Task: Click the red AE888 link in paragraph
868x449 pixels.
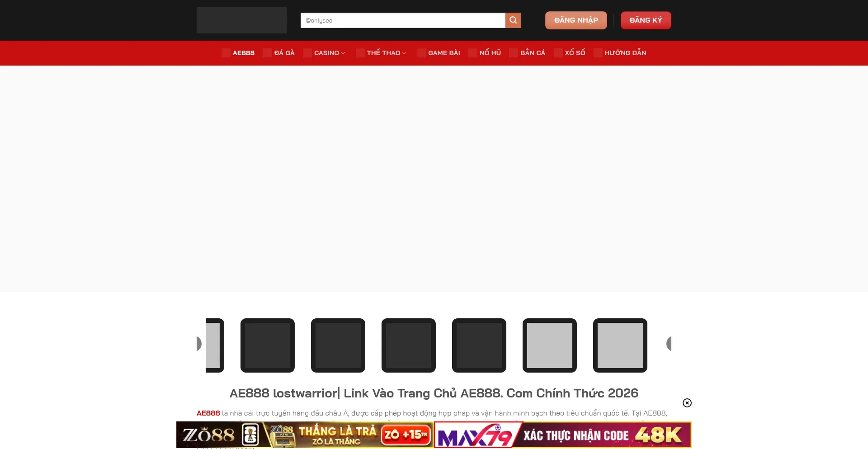Action: [208, 413]
